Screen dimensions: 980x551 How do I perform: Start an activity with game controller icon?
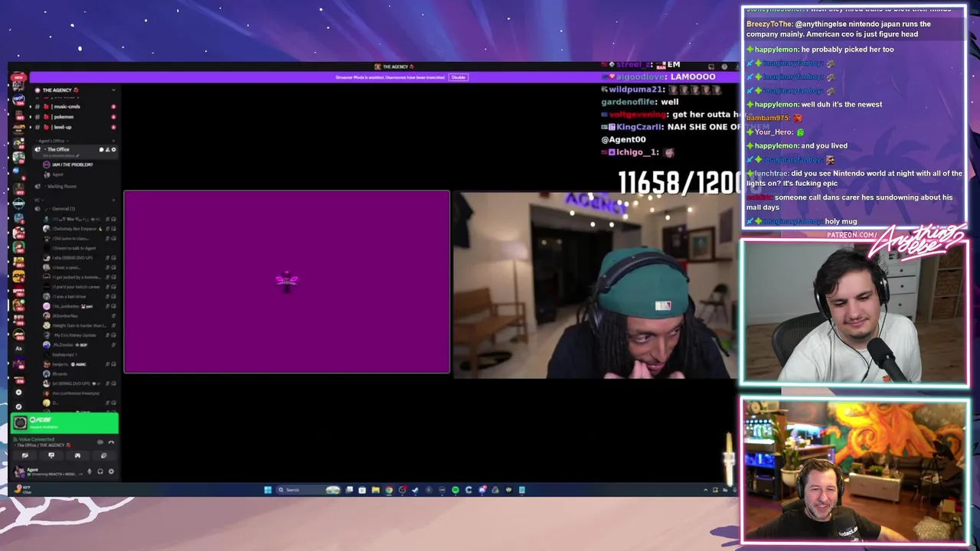[x=77, y=455]
